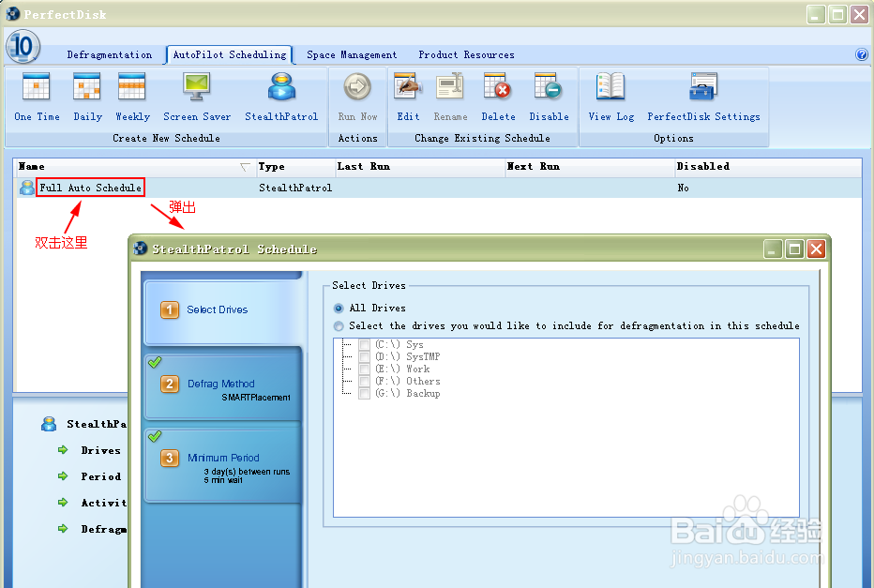This screenshot has height=588, width=874.
Task: Check the (D:\) SysTMP drive checkbox
Action: click(365, 356)
